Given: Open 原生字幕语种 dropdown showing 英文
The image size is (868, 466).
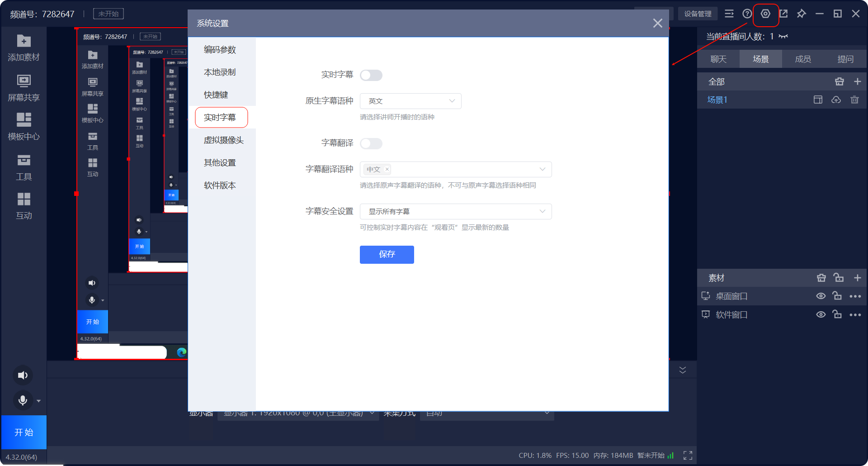Looking at the screenshot, I should 410,101.
